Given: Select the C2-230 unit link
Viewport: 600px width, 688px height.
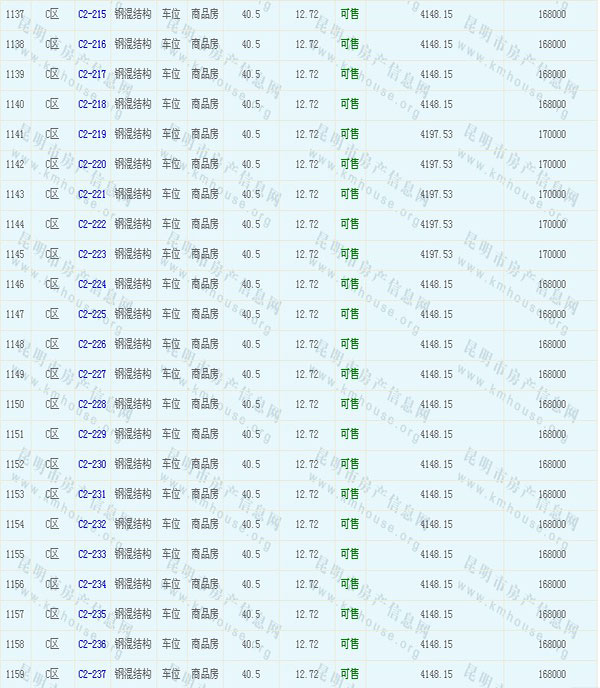Looking at the screenshot, I should [x=91, y=464].
